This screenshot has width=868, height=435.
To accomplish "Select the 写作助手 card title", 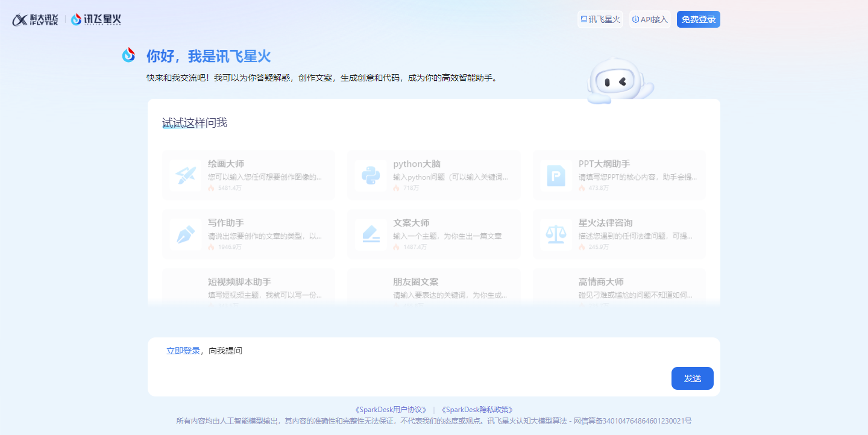I will [226, 223].
